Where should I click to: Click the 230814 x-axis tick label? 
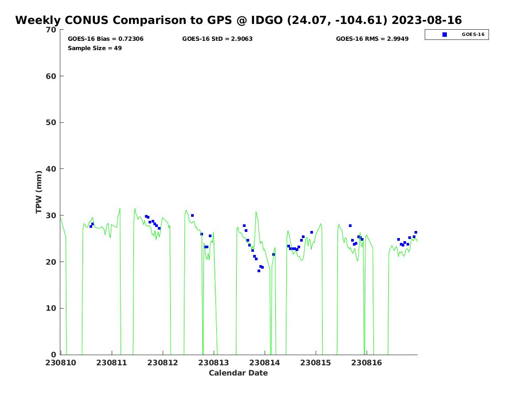coord(265,363)
